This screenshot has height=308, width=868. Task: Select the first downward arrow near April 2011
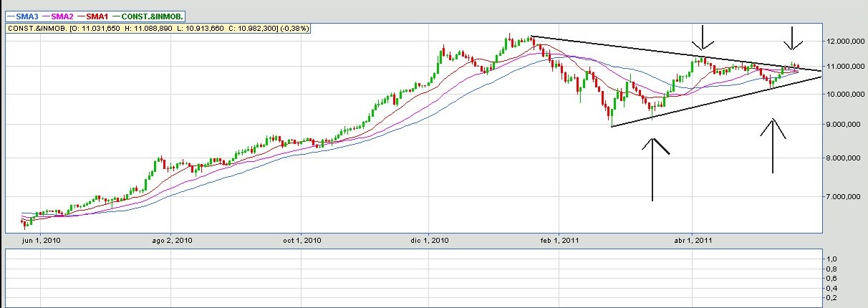[x=703, y=37]
